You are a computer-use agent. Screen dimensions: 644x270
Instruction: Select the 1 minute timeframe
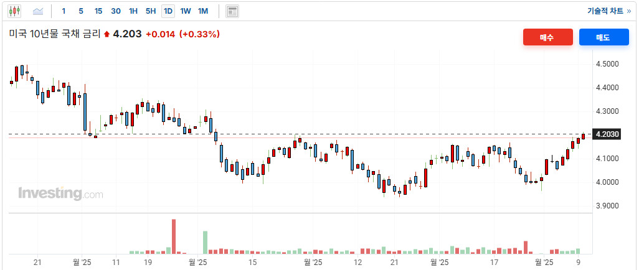click(x=64, y=11)
